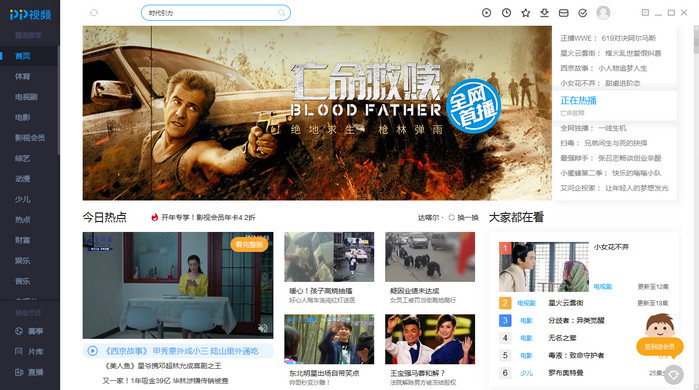Screen dimensions: 699x390
Task: Select 电影 in the left sidebar
Action: coord(23,118)
